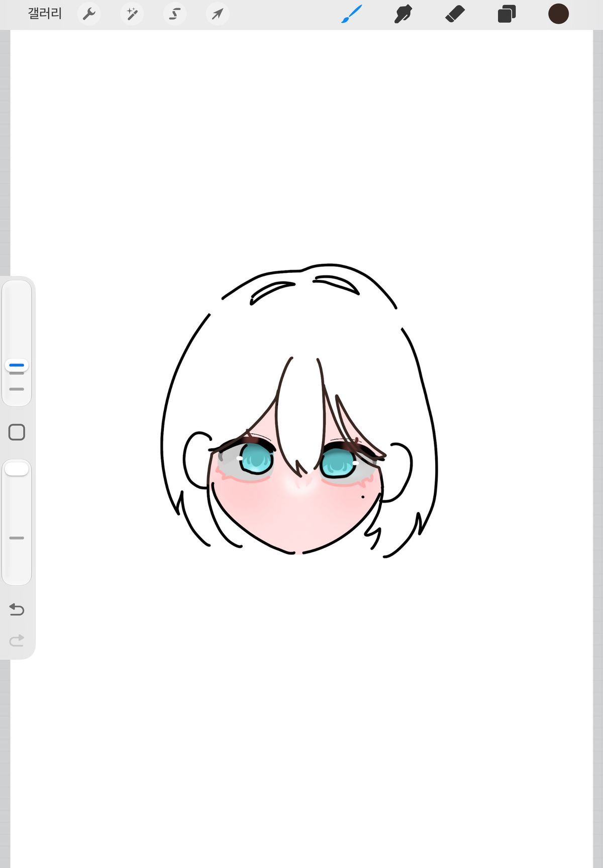Redo the undone stroke
603x868 pixels.
click(17, 640)
